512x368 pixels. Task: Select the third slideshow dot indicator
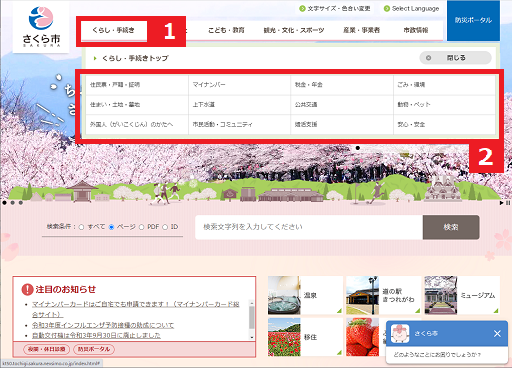[21, 203]
